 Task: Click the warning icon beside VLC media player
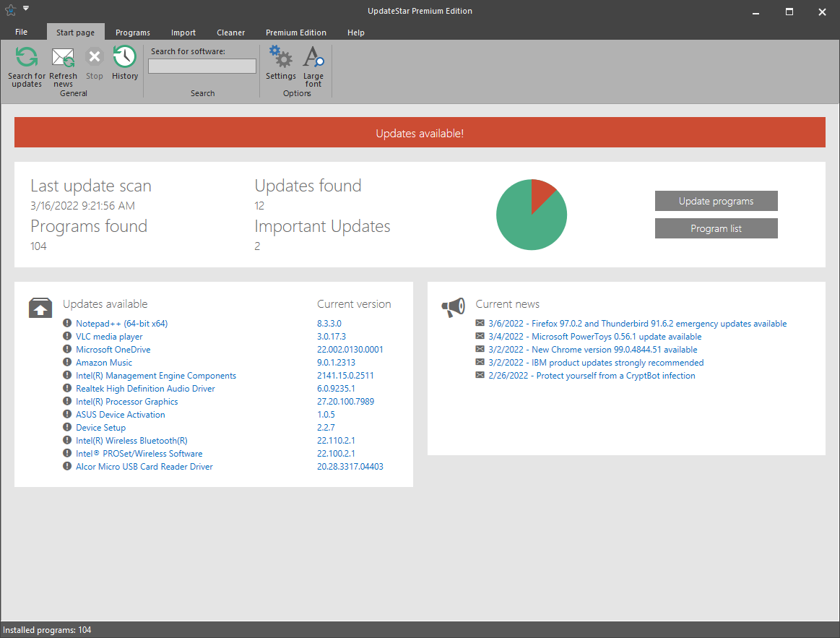67,336
